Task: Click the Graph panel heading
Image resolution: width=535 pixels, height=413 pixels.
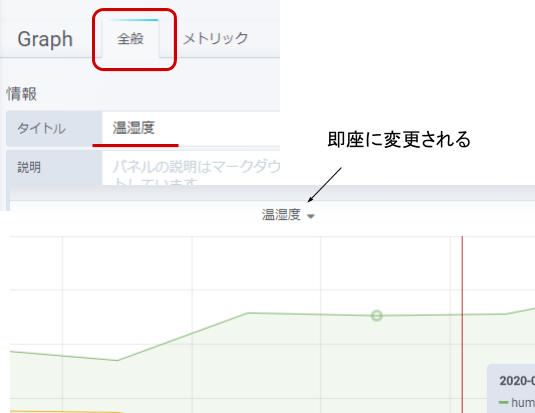Action: [45, 39]
